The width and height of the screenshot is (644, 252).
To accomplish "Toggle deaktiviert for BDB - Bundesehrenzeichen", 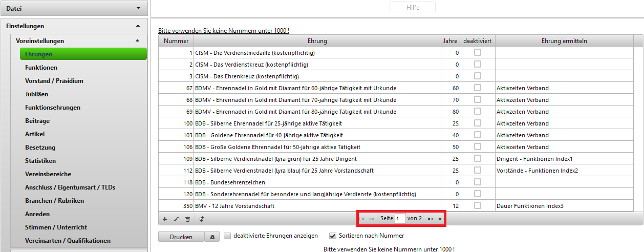I will click(x=477, y=182).
